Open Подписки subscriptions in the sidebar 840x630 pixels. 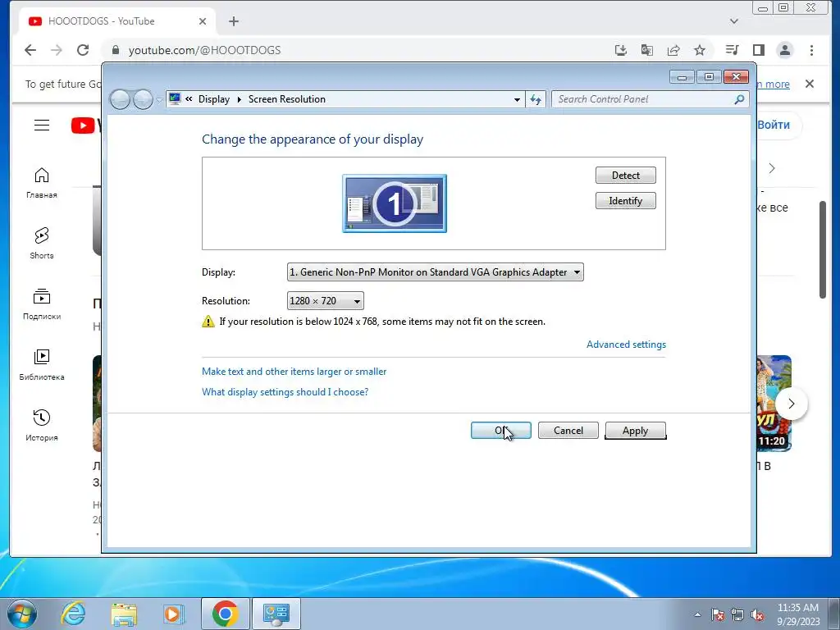coord(42,304)
